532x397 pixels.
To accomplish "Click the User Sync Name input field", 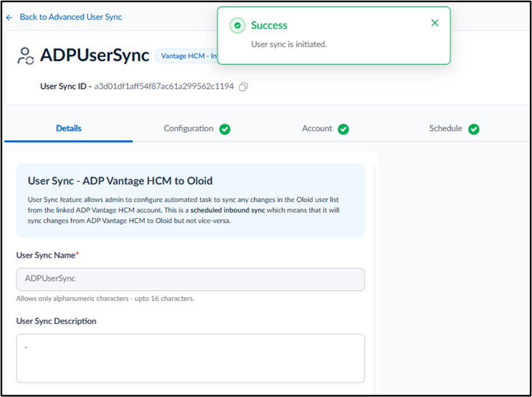I will [x=191, y=279].
